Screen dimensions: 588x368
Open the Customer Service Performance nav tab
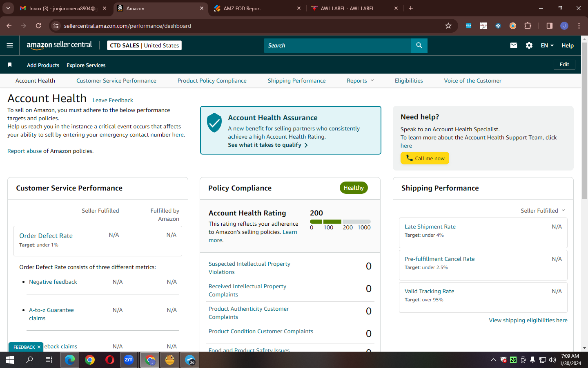point(116,81)
